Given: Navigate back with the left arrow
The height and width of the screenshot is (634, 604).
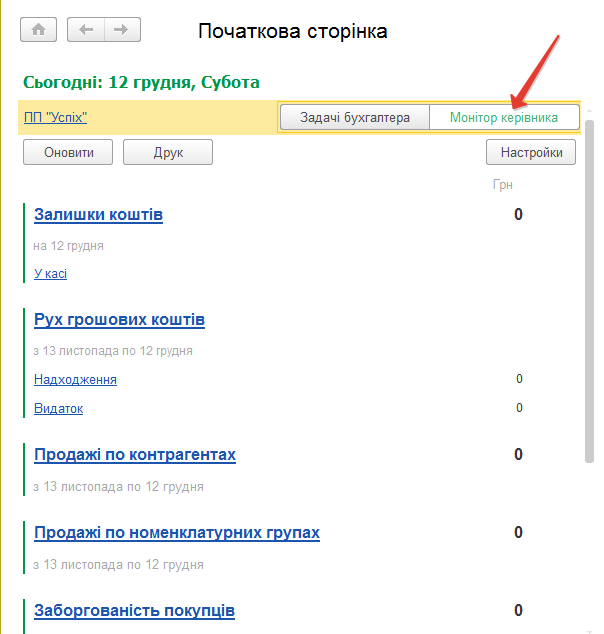Looking at the screenshot, I should (x=86, y=30).
